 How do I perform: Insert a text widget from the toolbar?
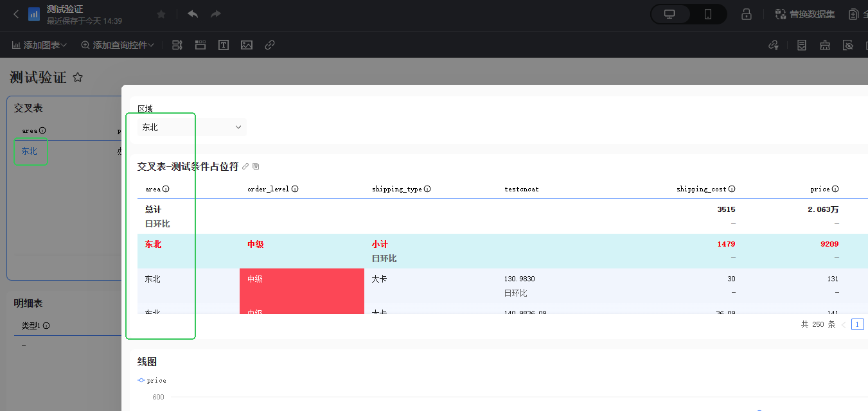pyautogui.click(x=224, y=45)
